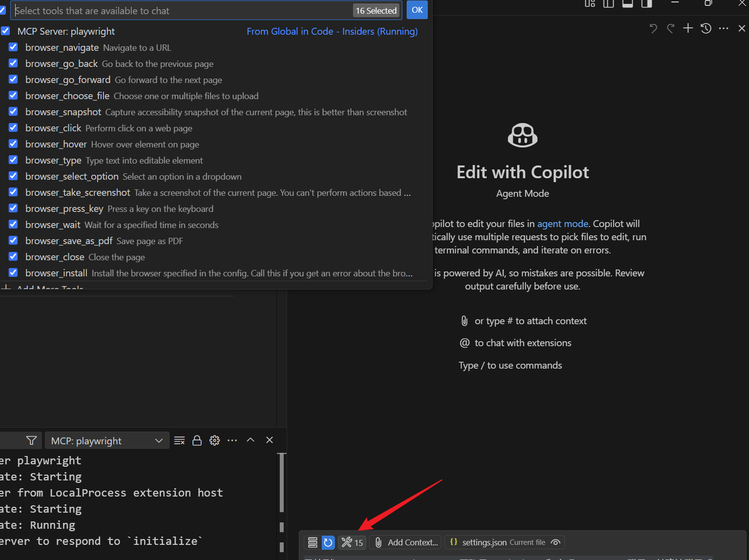This screenshot has height=560, width=749.
Task: Open output settings gear icon
Action: 214,440
